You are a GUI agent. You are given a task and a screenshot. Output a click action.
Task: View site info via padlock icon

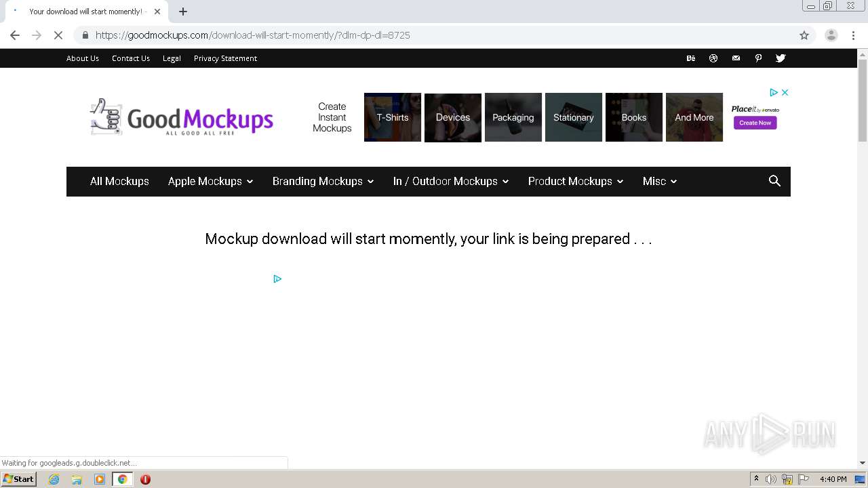point(85,35)
